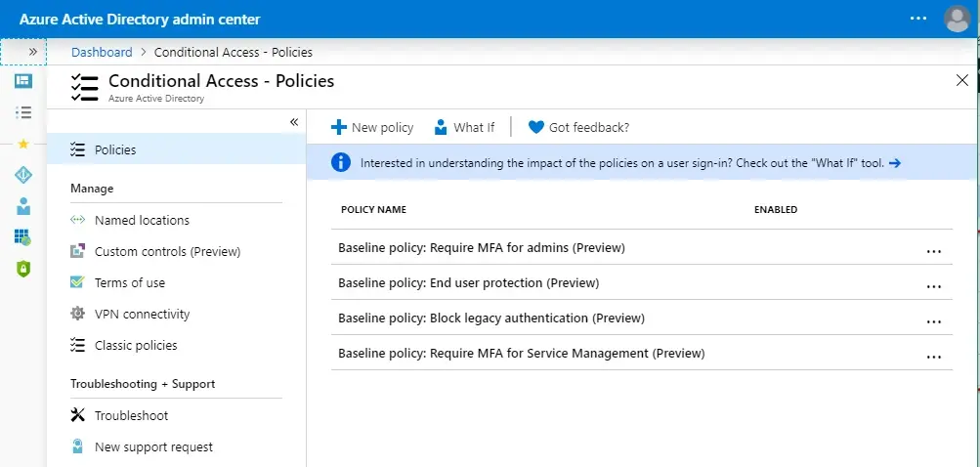This screenshot has width=980, height=467.
Task: Open options for Require MFA for admins
Action: [x=934, y=251]
